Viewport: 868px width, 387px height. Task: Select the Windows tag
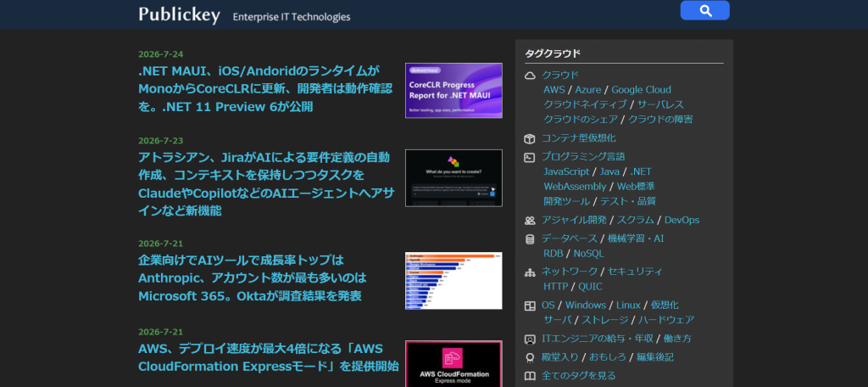pyautogui.click(x=586, y=305)
